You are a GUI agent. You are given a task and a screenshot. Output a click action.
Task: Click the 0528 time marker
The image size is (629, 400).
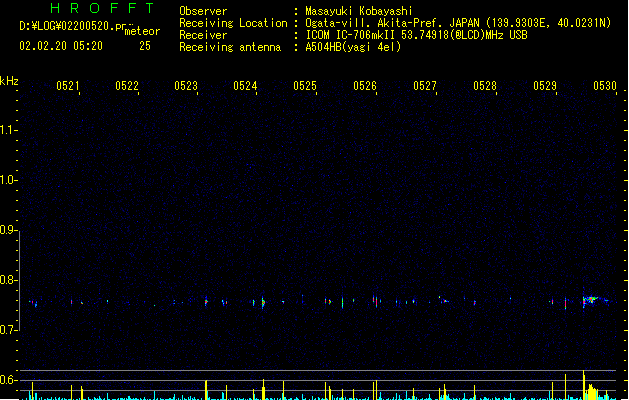tap(485, 86)
